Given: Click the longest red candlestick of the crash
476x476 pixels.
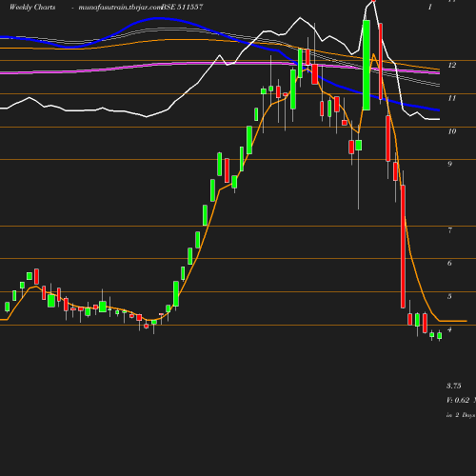Looking at the screenshot, I should 403,247.
